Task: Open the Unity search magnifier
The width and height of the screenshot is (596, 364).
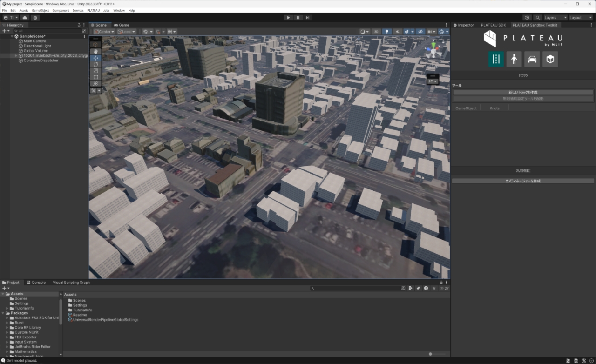Action: [x=538, y=18]
